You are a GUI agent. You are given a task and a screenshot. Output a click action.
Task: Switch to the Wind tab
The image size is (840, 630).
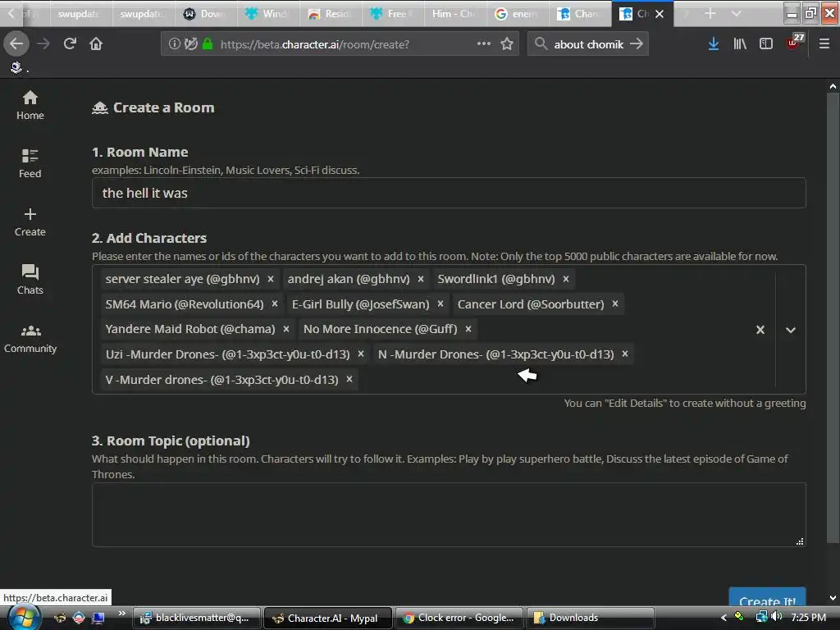tap(268, 13)
